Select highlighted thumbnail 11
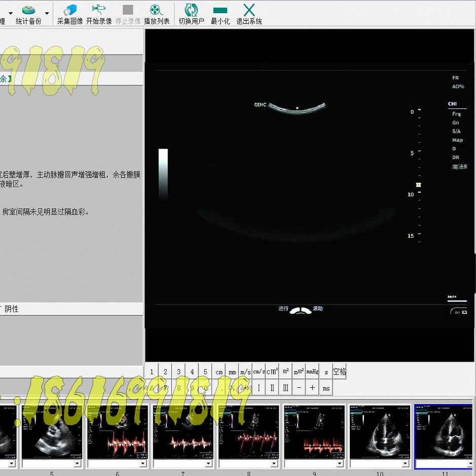 (445, 432)
